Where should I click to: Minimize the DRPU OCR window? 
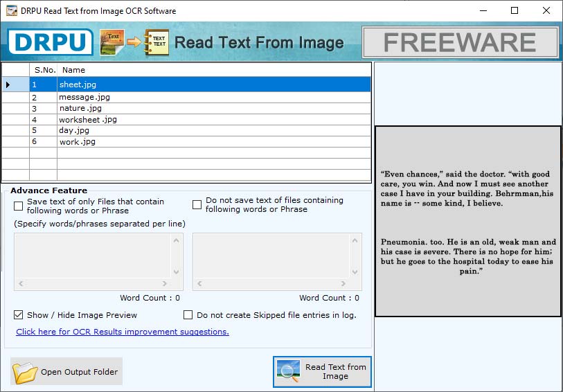point(483,10)
